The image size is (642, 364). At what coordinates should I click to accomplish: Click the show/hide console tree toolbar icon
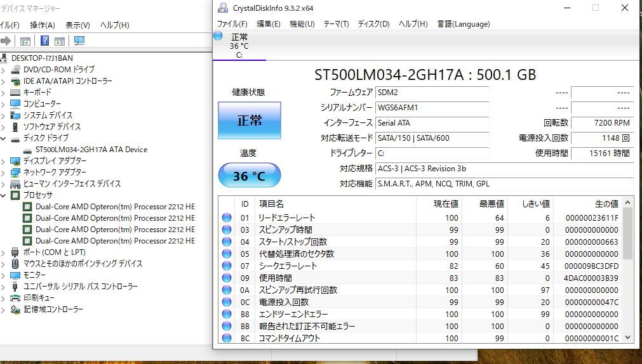(25, 41)
